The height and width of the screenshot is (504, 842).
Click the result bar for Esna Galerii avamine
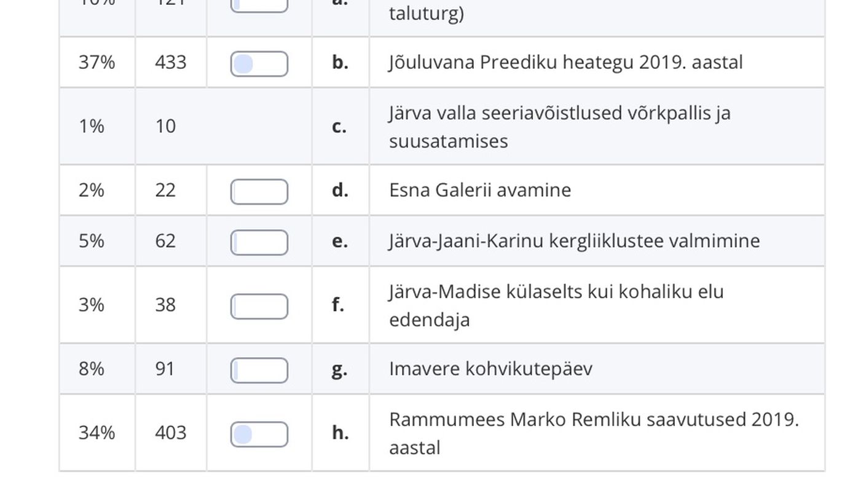tap(259, 192)
